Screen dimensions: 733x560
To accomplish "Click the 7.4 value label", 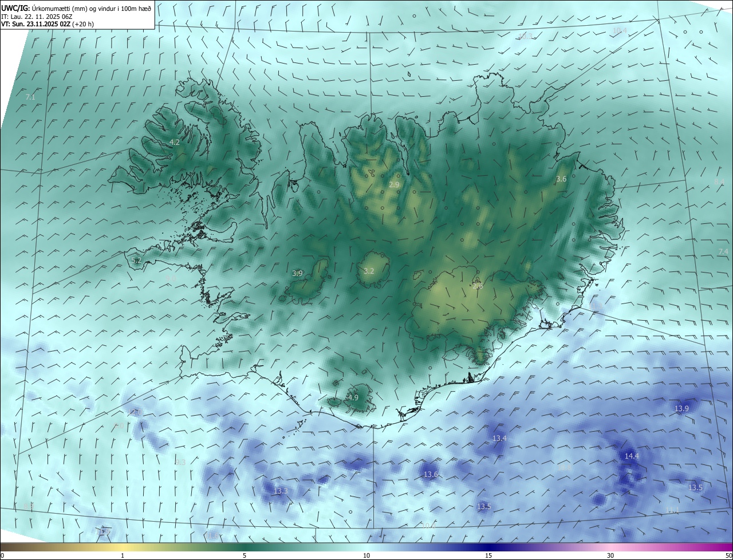I will coord(723,252).
